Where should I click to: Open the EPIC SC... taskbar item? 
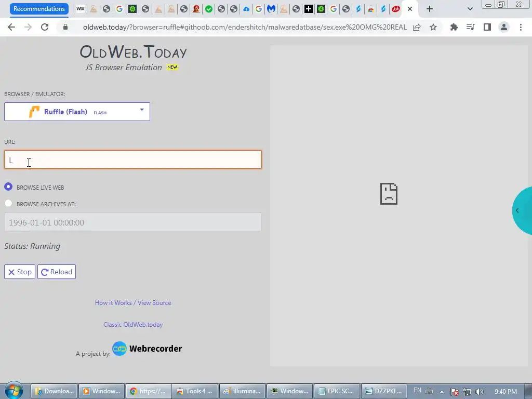point(337,391)
